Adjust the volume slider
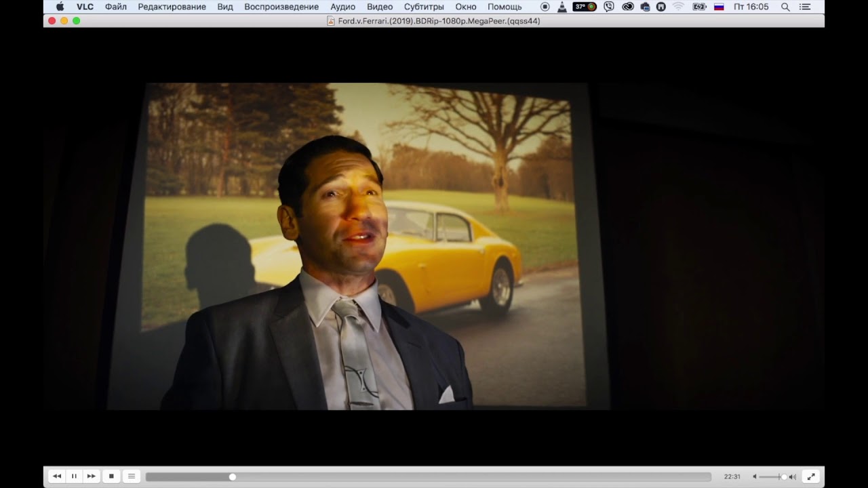Viewport: 868px width, 488px height. click(x=773, y=476)
